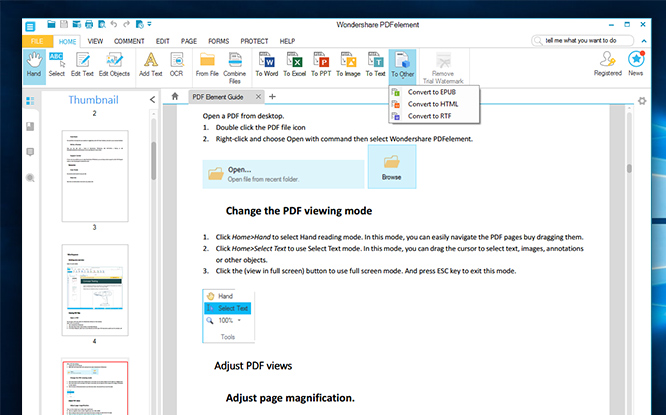Click the 'Change the PDF viewing mode' heading
Viewport: 666px width, 415px height.
tap(299, 211)
